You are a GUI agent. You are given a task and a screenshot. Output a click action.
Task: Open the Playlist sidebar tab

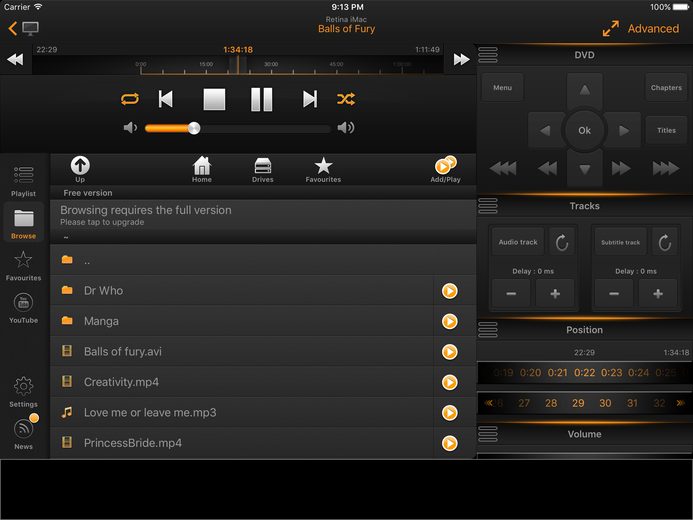[x=23, y=181]
